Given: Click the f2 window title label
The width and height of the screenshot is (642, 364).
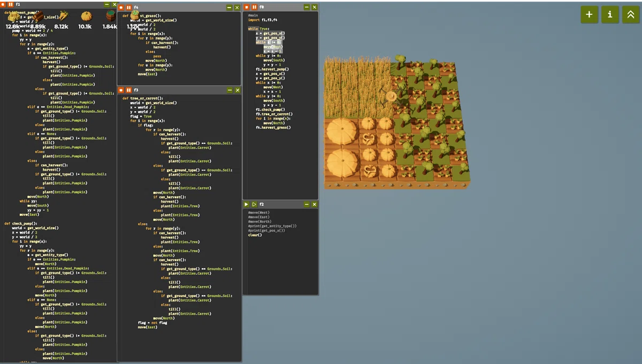Looking at the screenshot, I should click(x=262, y=204).
